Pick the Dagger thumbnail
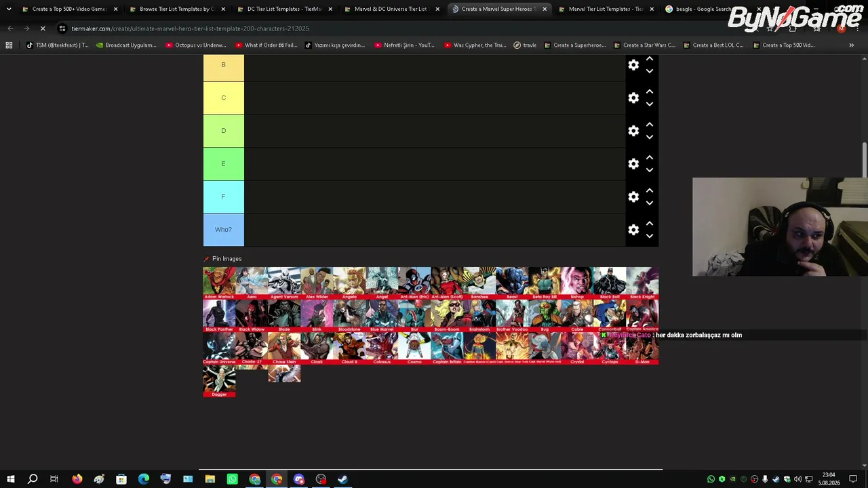 219,381
